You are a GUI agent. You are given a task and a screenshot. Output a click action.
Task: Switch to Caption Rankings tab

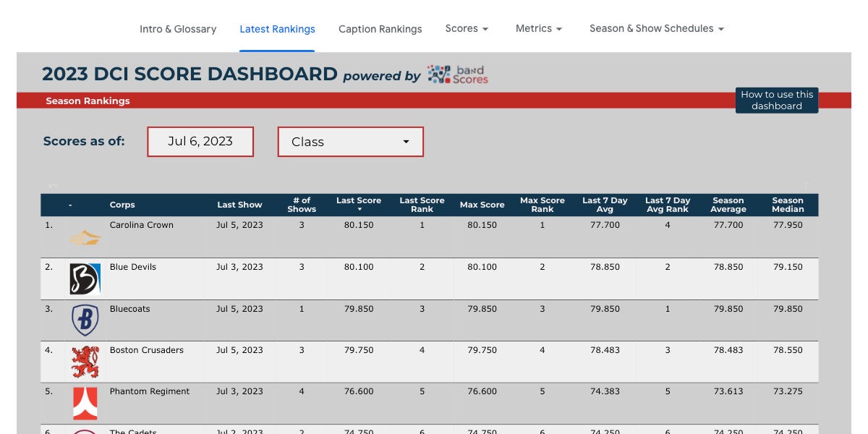pyautogui.click(x=380, y=29)
